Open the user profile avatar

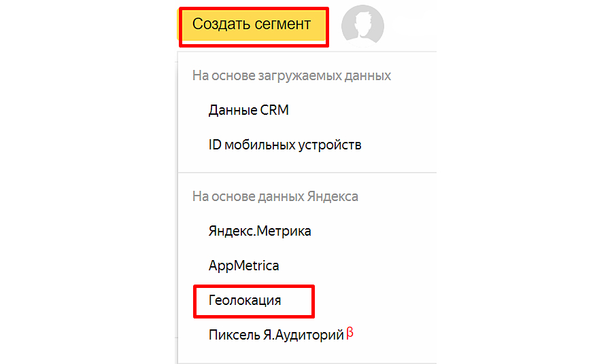(x=362, y=25)
